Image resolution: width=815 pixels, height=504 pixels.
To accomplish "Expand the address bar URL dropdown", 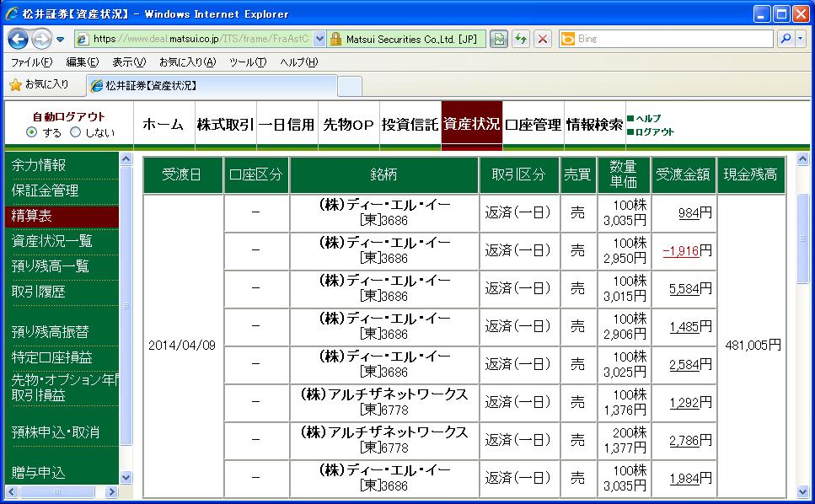I will pyautogui.click(x=319, y=39).
